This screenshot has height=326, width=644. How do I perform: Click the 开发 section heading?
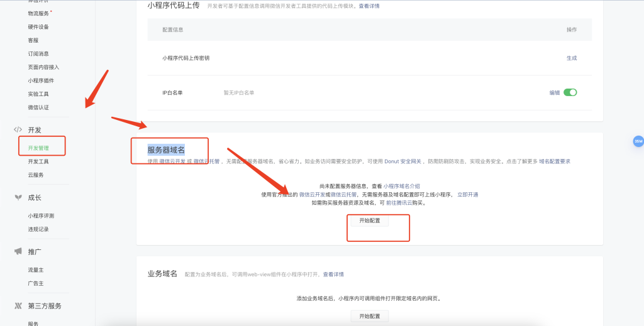click(x=35, y=130)
